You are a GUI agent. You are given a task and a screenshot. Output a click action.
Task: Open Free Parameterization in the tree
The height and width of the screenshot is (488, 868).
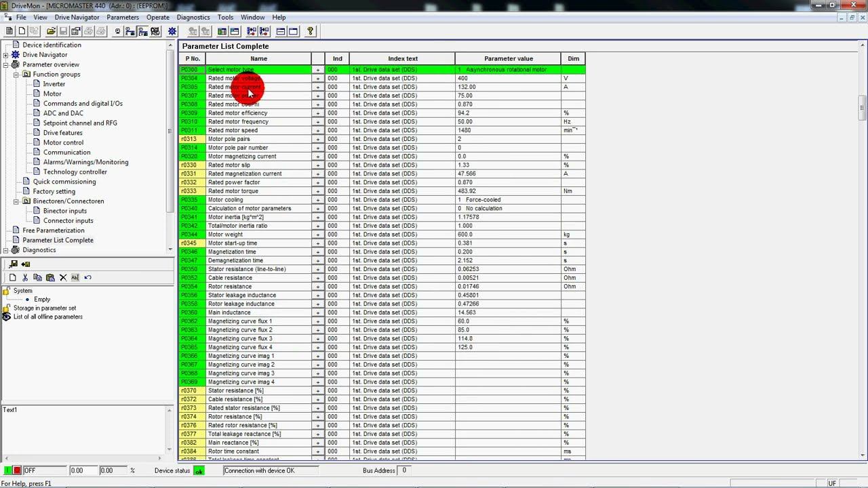(54, 230)
